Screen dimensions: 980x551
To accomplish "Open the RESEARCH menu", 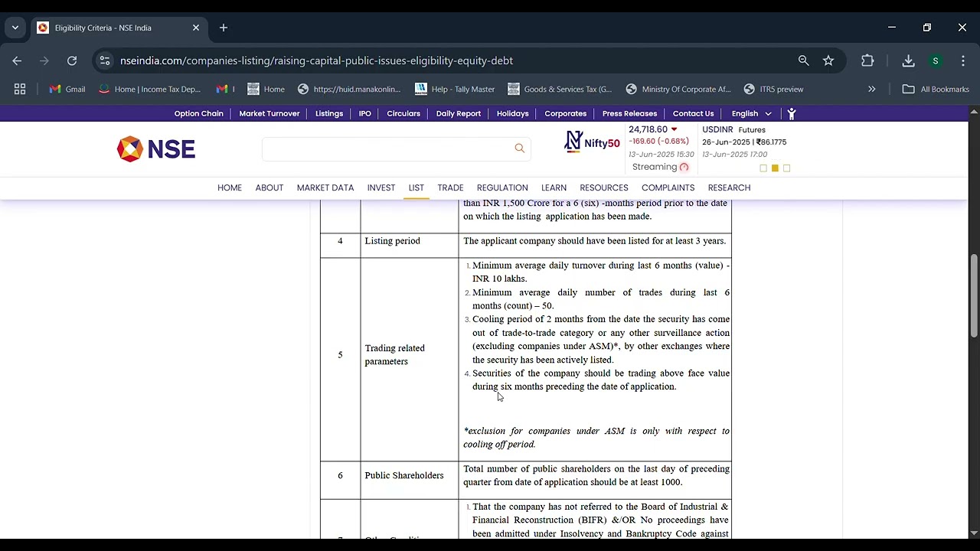I will coord(730,187).
